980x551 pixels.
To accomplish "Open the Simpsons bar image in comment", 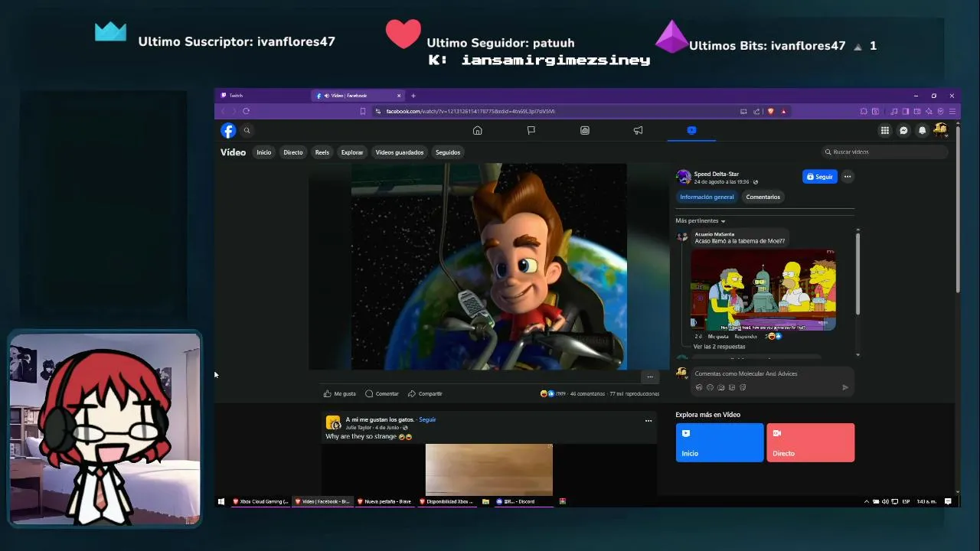I will (763, 289).
